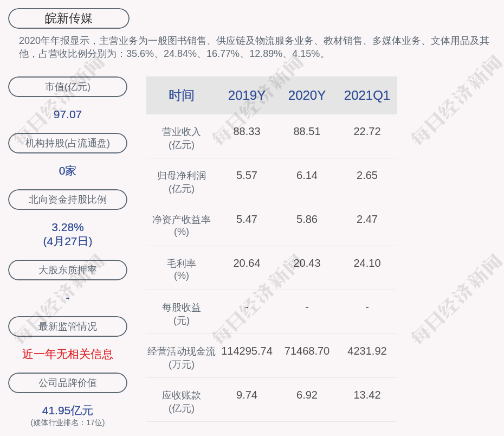Select the (4月27日) date text
Image resolution: width=504 pixels, height=436 pixels.
pos(68,241)
